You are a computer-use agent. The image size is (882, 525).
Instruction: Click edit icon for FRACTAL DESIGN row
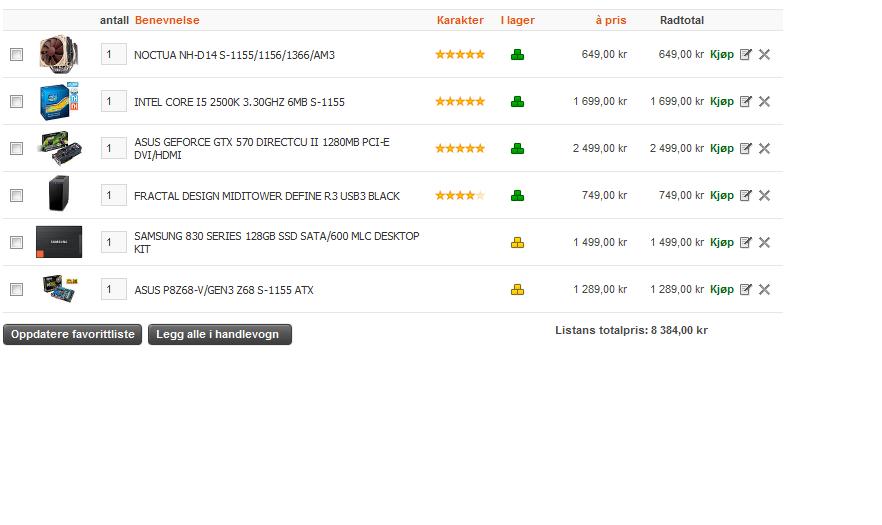pyautogui.click(x=745, y=195)
